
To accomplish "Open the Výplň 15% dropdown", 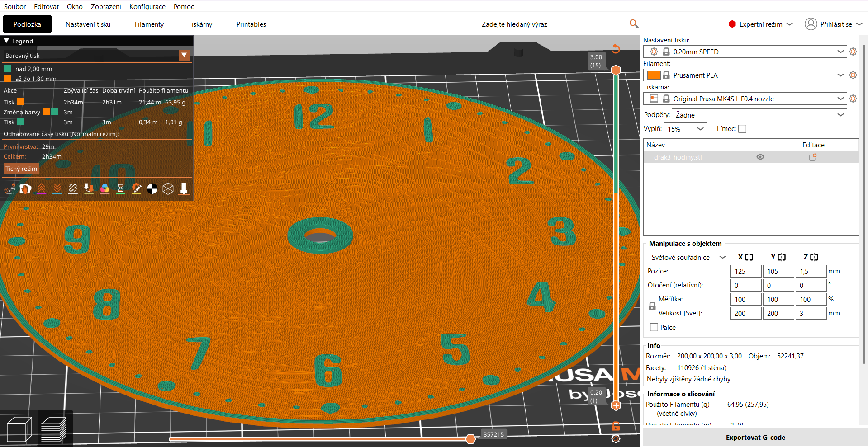I will point(685,129).
